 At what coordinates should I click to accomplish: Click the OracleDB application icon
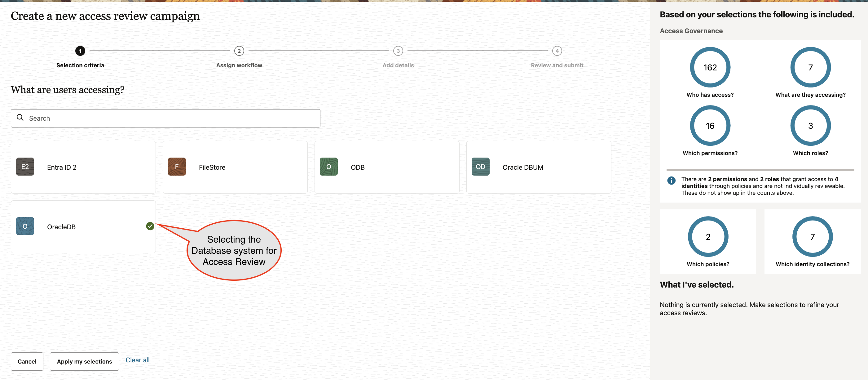point(25,226)
